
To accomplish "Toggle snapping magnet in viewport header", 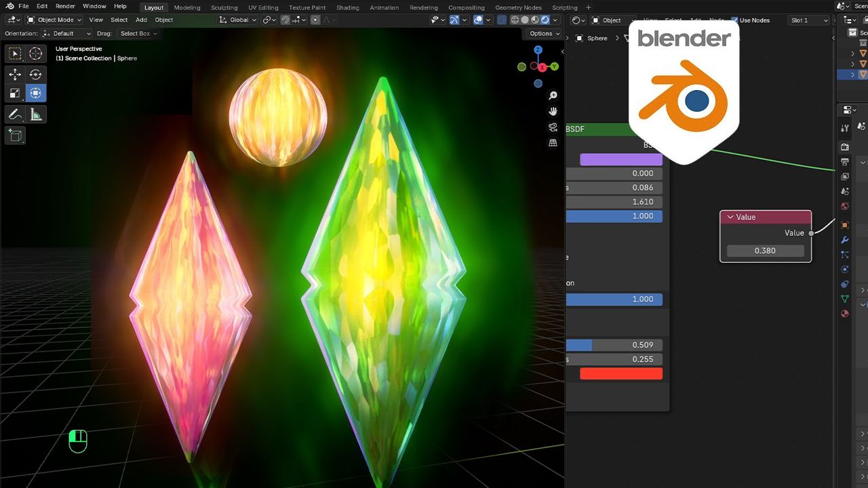I will tap(285, 20).
